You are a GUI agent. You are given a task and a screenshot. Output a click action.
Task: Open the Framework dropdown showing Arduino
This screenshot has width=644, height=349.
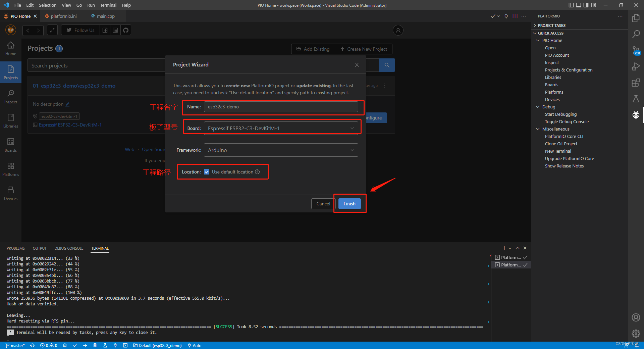click(281, 150)
